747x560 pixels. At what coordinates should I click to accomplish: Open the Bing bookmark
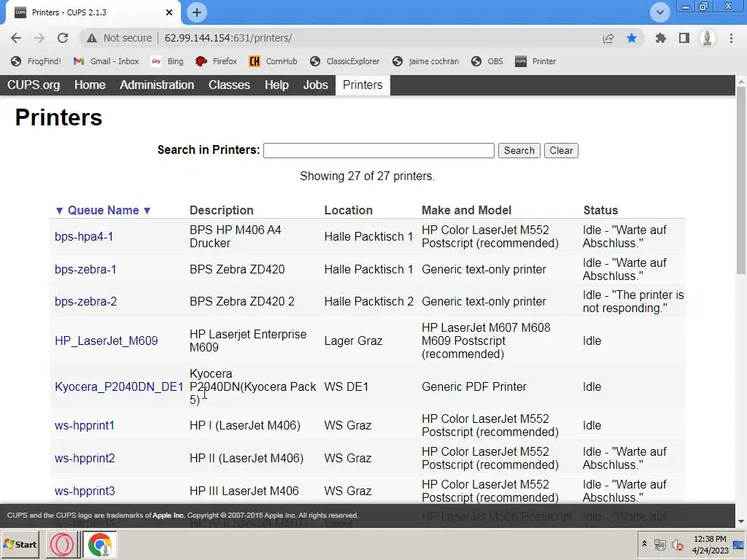pyautogui.click(x=167, y=61)
